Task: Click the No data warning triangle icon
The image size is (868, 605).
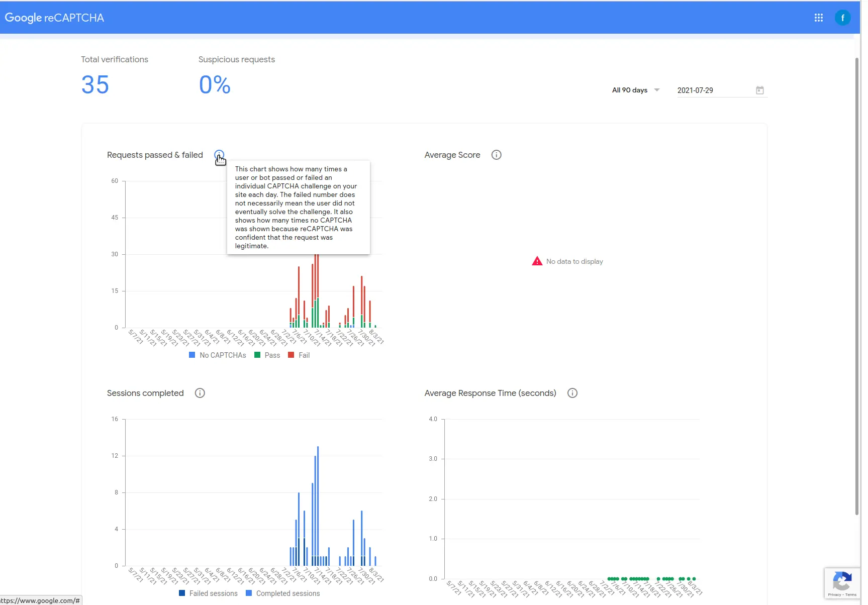Action: [x=537, y=261]
